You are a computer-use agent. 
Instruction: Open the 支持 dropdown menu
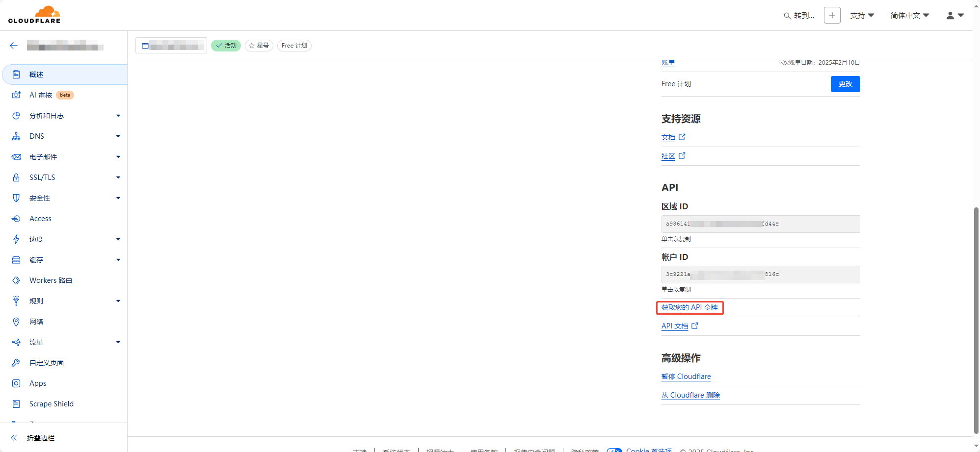click(862, 16)
